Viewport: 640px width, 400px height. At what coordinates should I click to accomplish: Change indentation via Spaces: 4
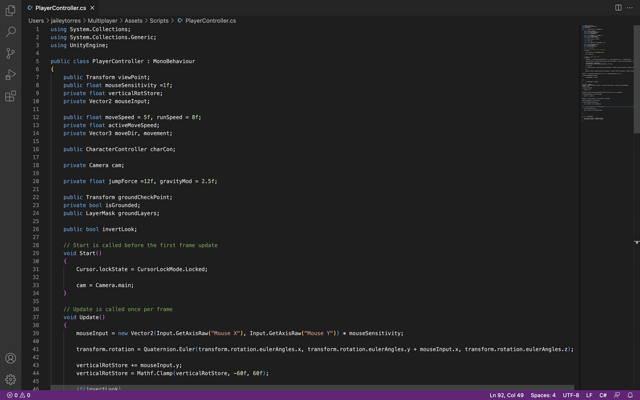coord(543,395)
